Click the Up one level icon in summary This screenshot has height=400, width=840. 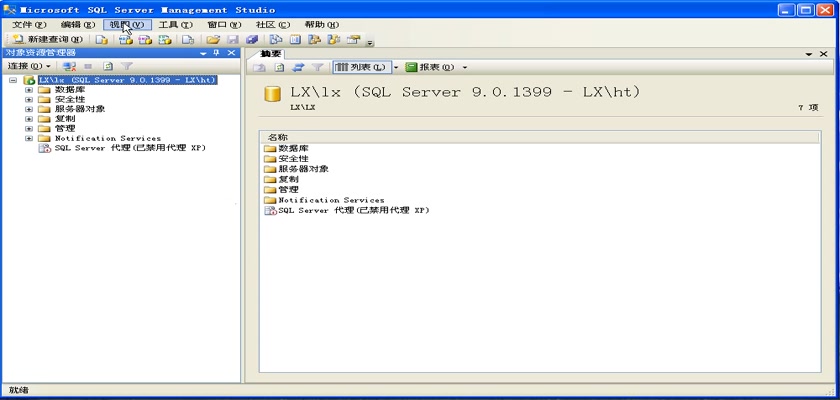(x=260, y=67)
